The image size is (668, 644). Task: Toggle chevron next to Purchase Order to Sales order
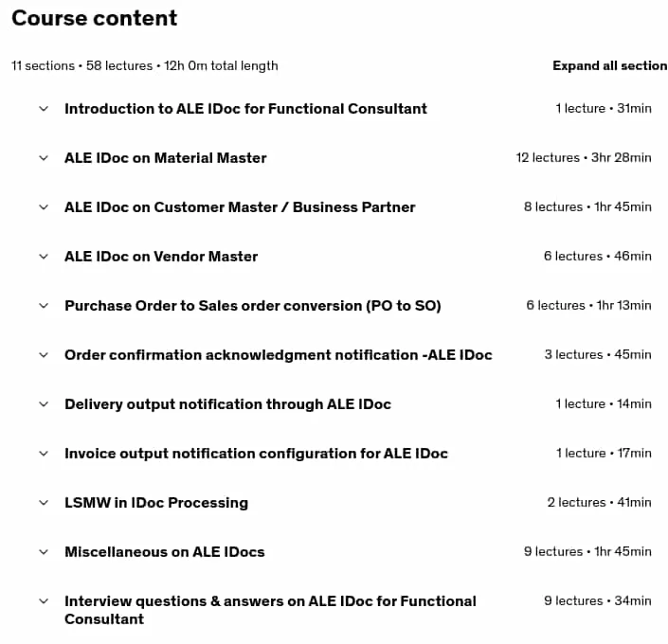tap(44, 306)
